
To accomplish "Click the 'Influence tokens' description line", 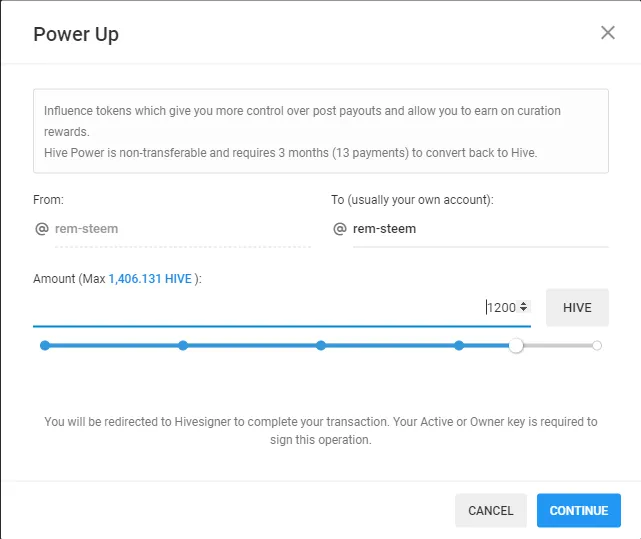I will tap(302, 121).
